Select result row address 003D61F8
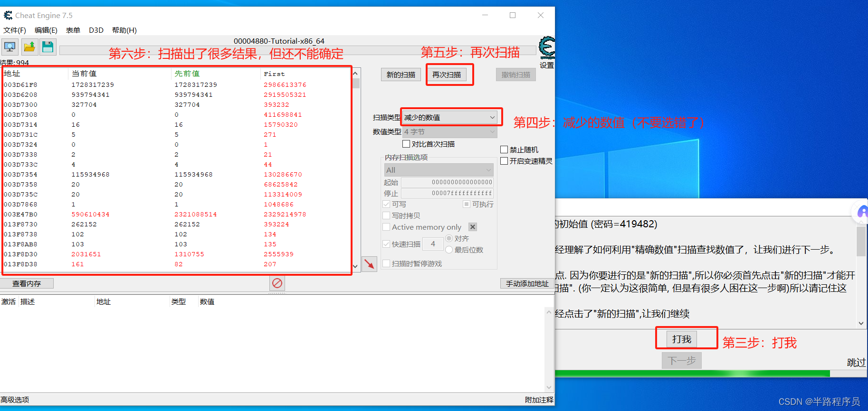Image resolution: width=868 pixels, height=411 pixels. 176,84
